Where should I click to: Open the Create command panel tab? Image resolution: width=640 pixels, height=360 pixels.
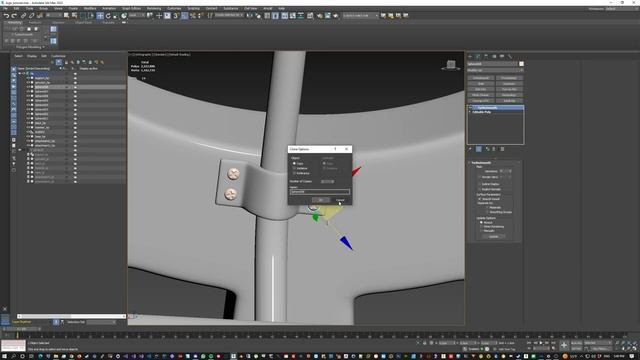tap(470, 56)
